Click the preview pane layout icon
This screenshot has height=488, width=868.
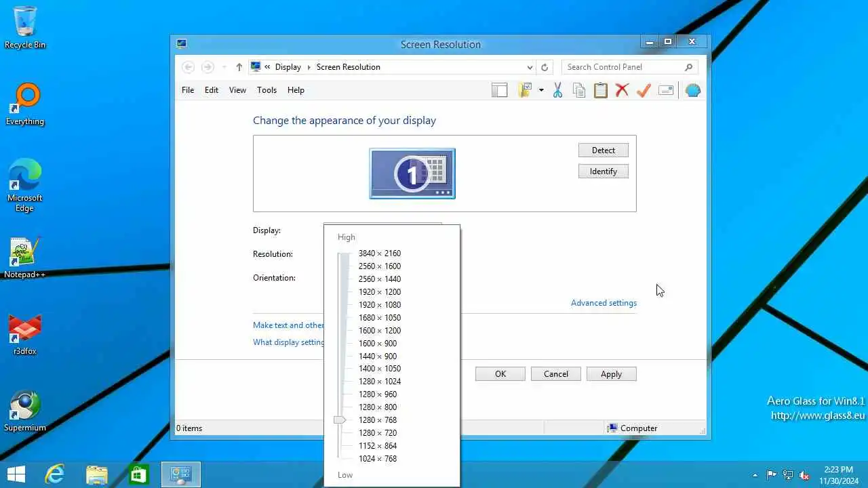pos(500,90)
